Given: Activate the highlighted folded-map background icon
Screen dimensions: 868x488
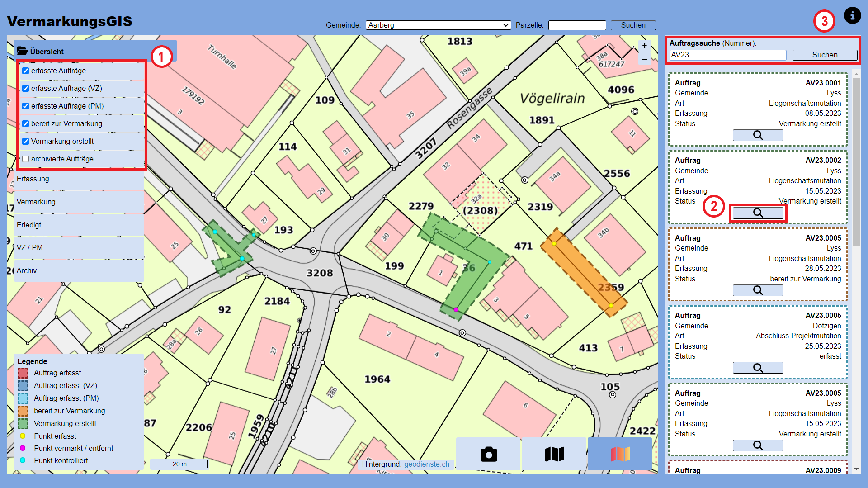Looking at the screenshot, I should pos(619,454).
